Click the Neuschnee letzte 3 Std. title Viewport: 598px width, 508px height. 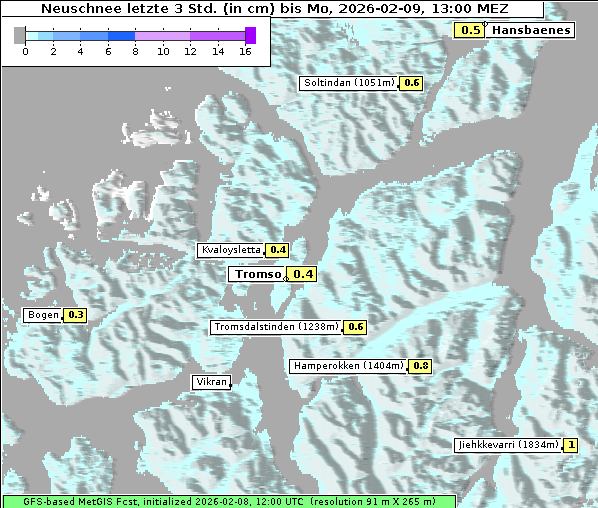[x=274, y=8]
